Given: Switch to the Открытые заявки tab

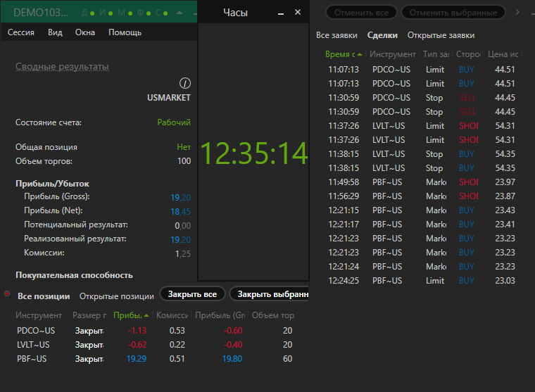Looking at the screenshot, I should (x=441, y=35).
